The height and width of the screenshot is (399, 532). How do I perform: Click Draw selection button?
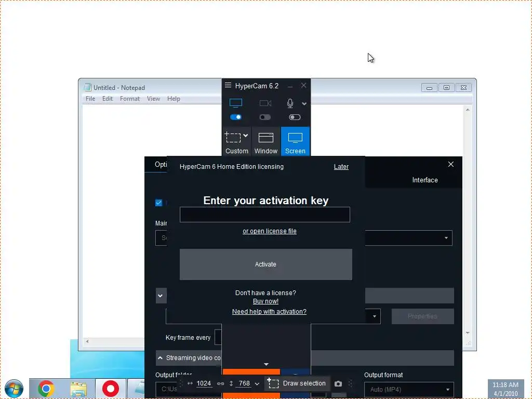pyautogui.click(x=297, y=383)
